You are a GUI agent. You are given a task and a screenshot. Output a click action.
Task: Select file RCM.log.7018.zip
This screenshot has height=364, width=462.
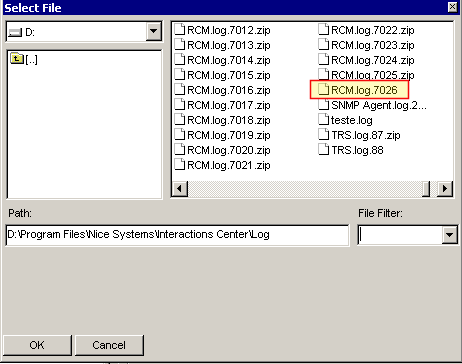[223, 120]
